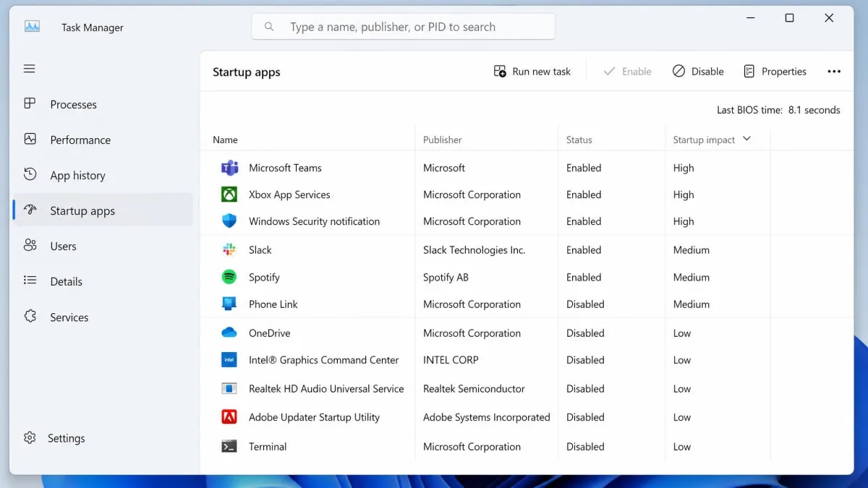Switch to the Performance page

click(x=103, y=140)
